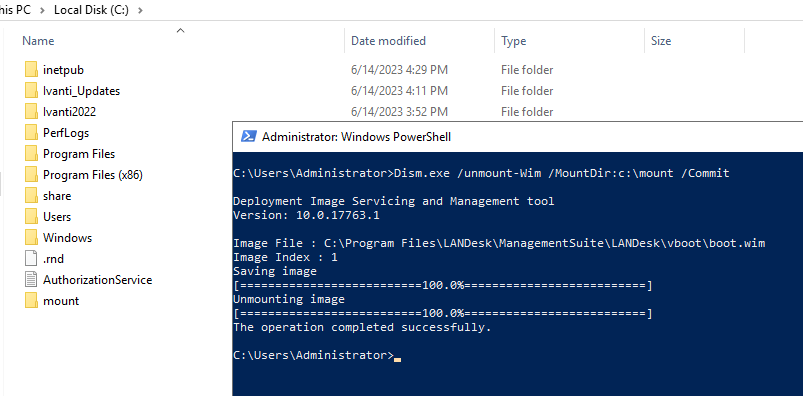Click the Image Index : 1 line
This screenshot has height=396, width=803.
pyautogui.click(x=285, y=257)
